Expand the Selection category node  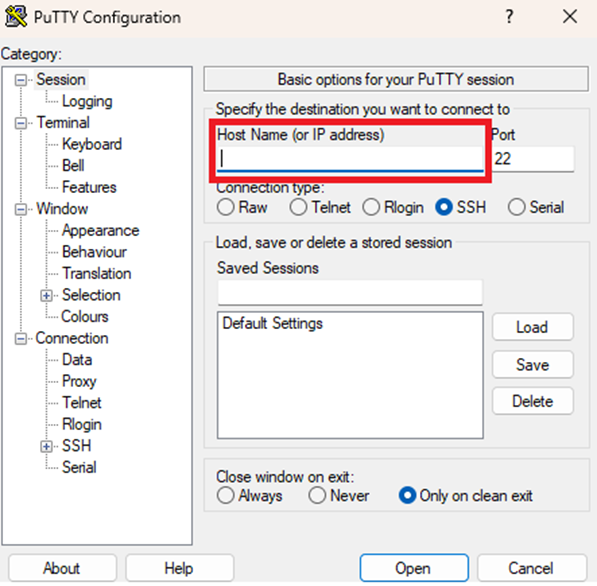click(46, 296)
